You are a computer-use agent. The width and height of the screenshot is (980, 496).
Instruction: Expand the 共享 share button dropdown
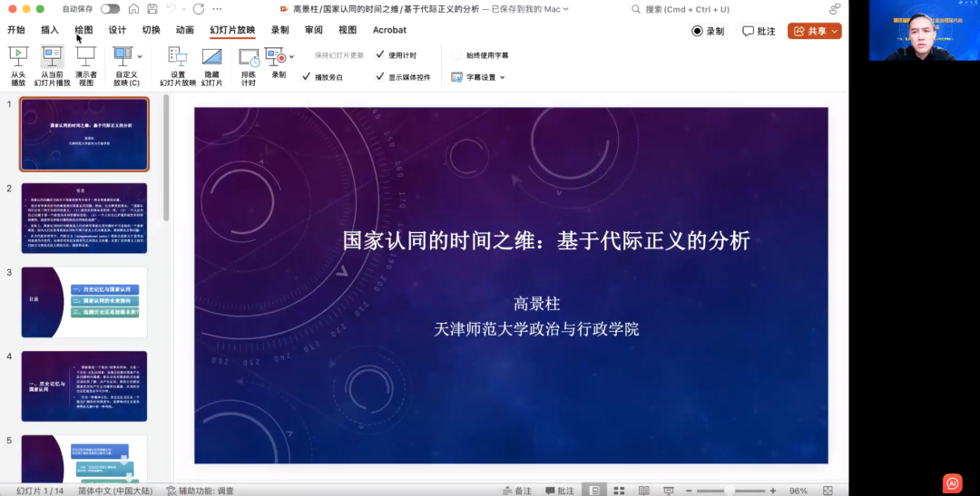[x=836, y=31]
